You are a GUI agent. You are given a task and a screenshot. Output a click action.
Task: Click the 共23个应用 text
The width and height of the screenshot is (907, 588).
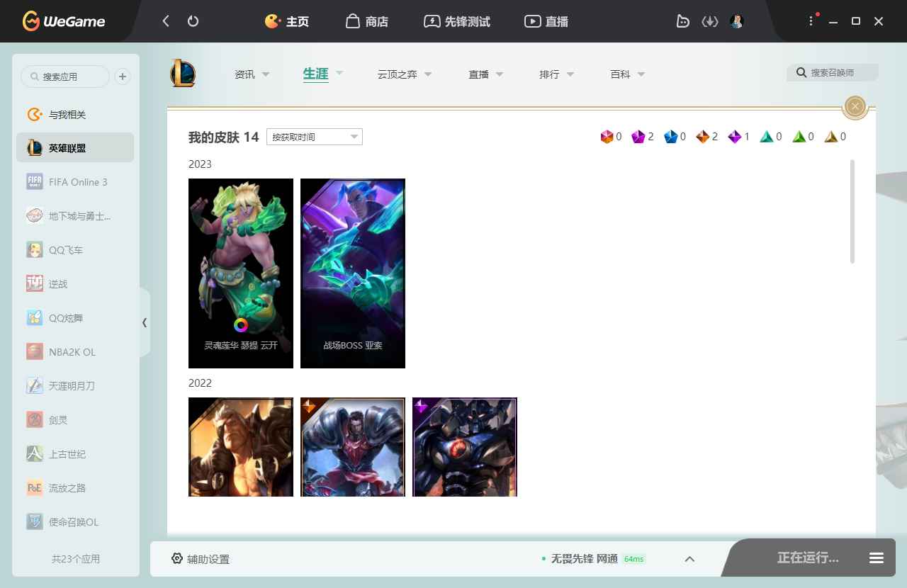coord(76,559)
